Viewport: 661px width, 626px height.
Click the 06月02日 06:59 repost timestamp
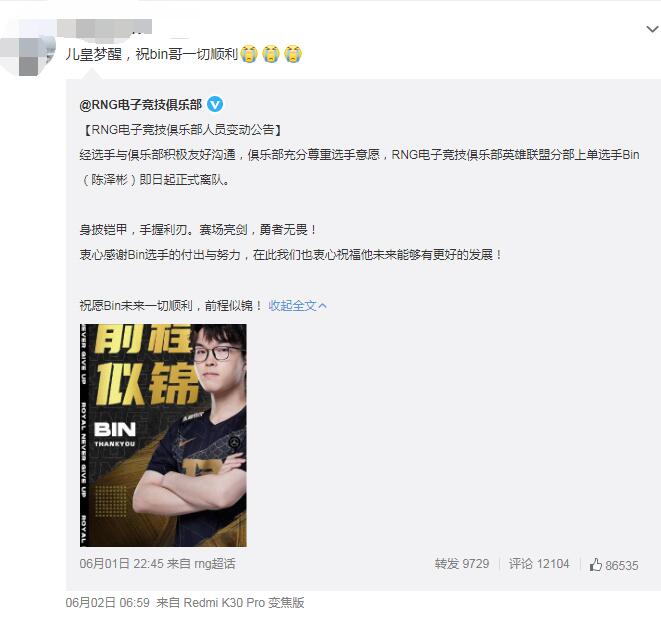pyautogui.click(x=107, y=603)
